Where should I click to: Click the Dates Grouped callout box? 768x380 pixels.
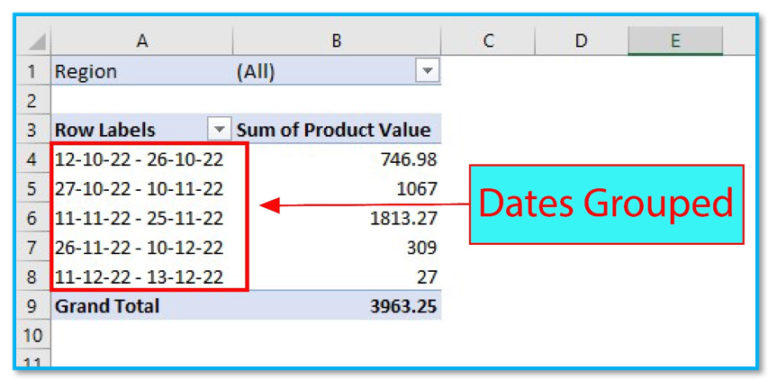point(606,204)
